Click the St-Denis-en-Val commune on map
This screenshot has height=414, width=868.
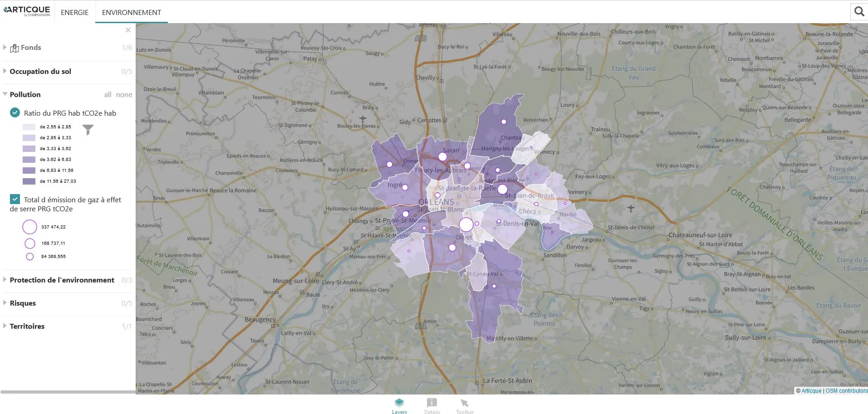pos(518,224)
